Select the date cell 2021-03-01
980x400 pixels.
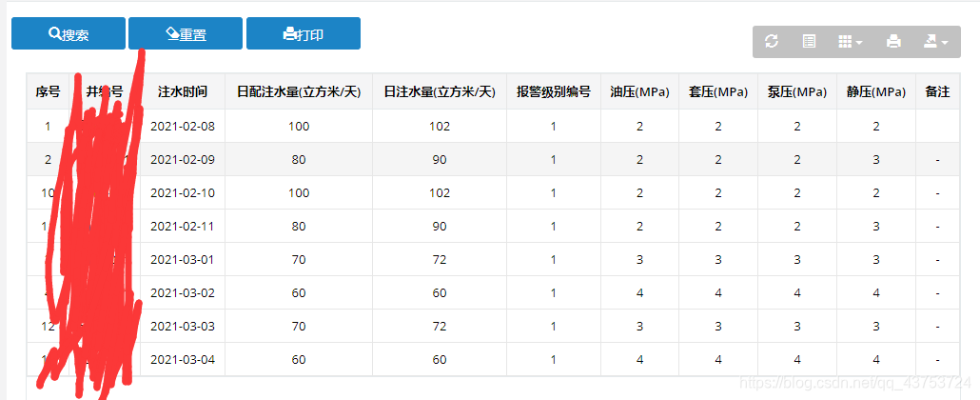[183, 259]
